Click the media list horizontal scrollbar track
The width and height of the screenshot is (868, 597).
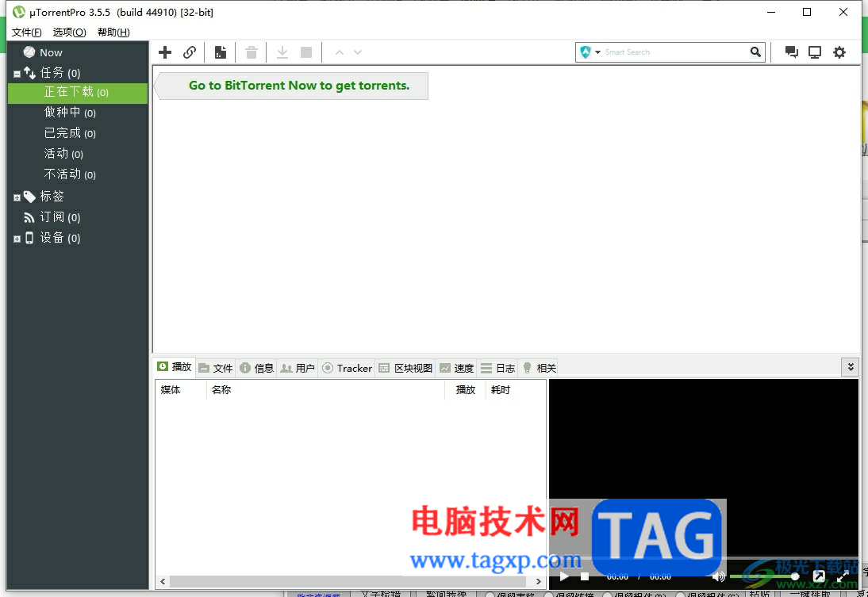[x=348, y=581]
